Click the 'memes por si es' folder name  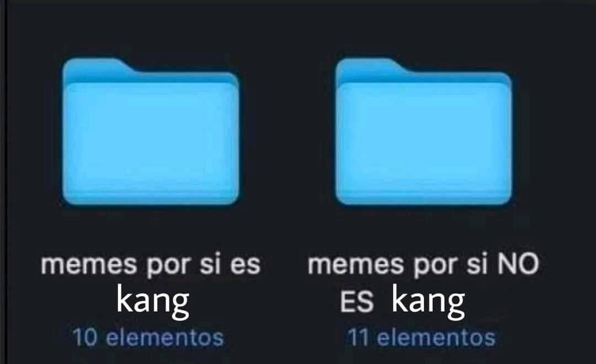151,265
